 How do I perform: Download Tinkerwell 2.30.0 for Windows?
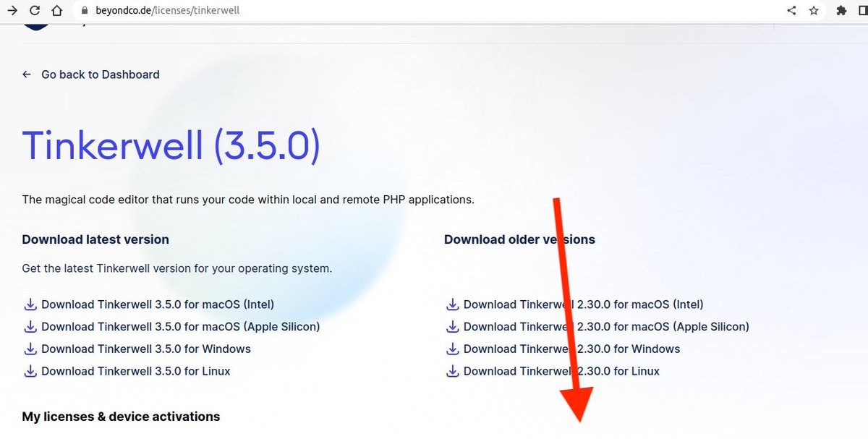572,349
